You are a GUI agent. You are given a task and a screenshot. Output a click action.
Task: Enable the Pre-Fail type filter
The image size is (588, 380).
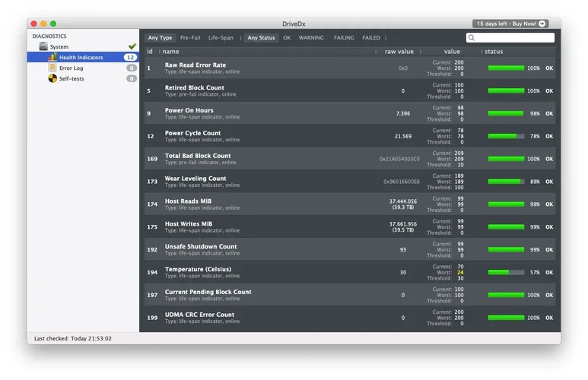190,38
